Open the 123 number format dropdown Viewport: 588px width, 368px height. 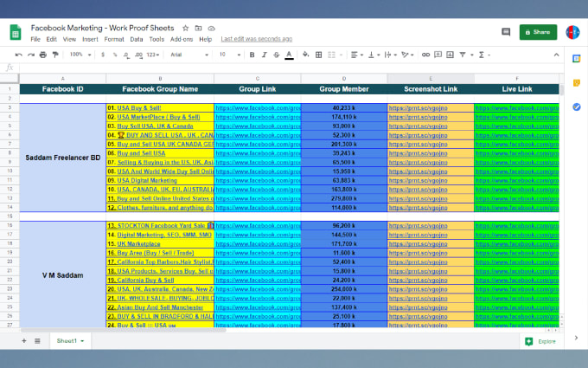coord(153,55)
